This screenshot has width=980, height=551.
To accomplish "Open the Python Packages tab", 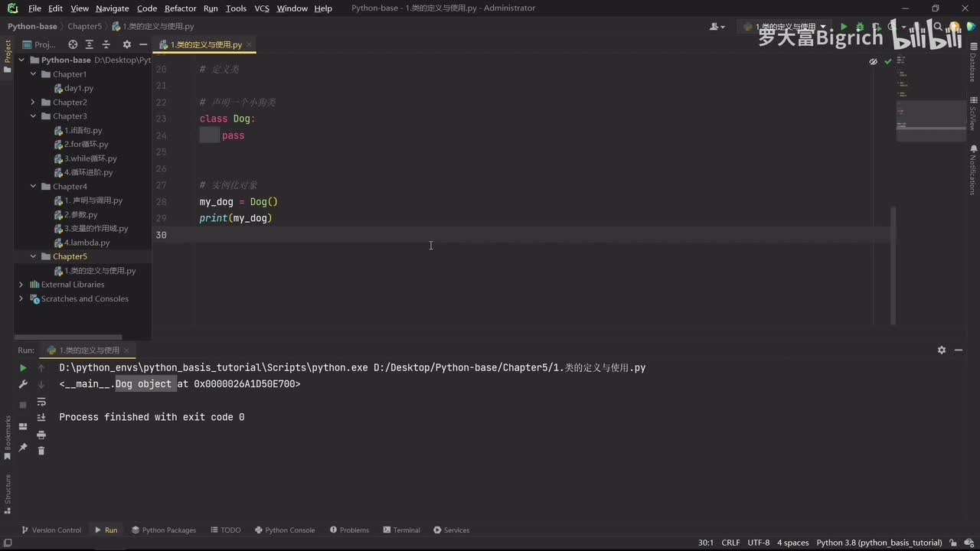I will tap(164, 530).
